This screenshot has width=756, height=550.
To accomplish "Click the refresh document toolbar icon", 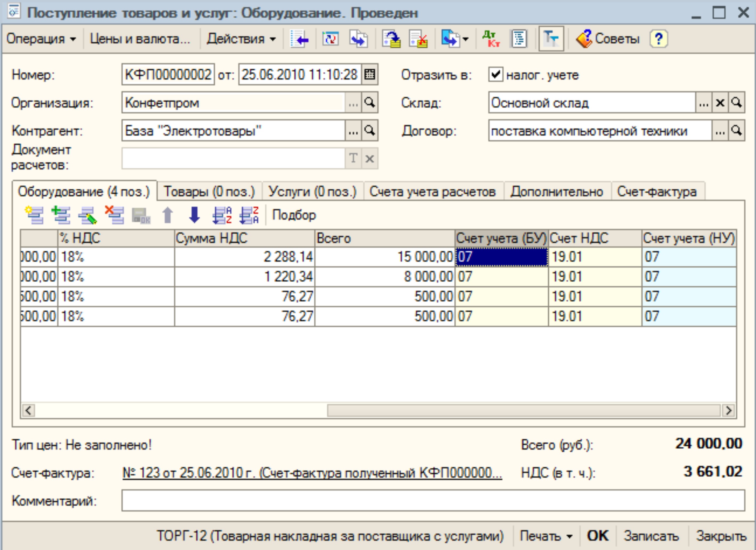I will [330, 39].
